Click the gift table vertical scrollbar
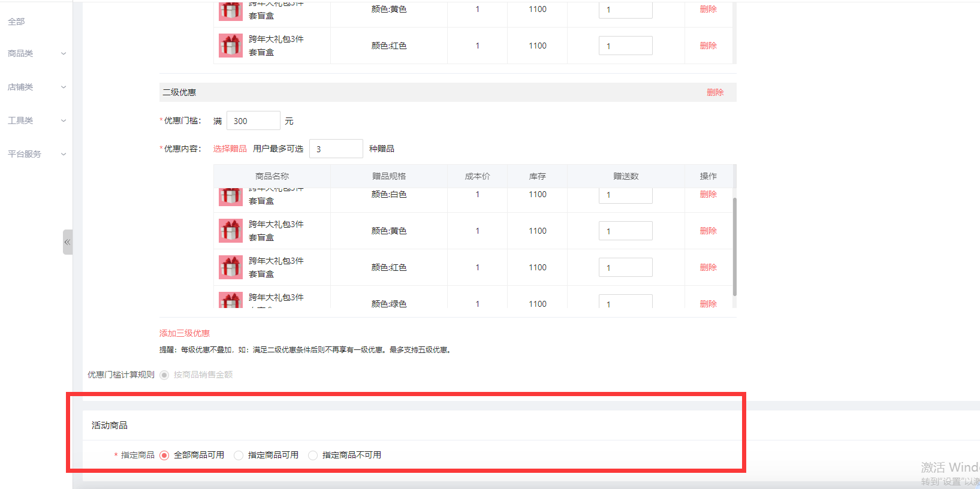Image resolution: width=980 pixels, height=489 pixels. click(734, 246)
